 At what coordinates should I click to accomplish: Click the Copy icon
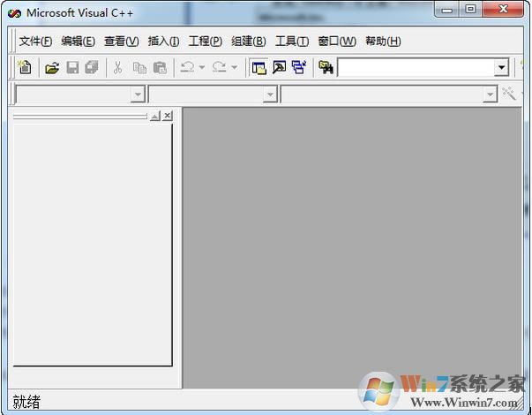tap(139, 68)
